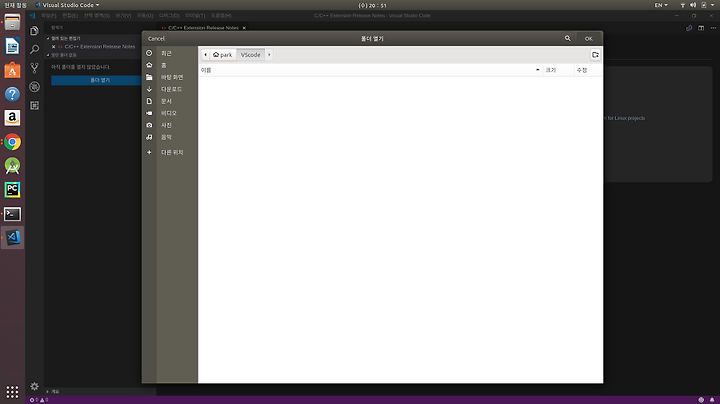720x404 pixels.
Task: Select the park home path segment
Action: 223,55
